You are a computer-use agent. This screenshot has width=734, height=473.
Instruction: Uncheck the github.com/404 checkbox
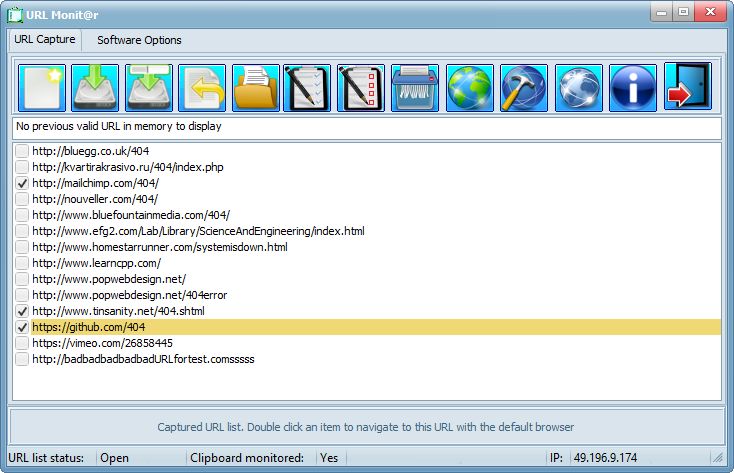pyautogui.click(x=22, y=327)
